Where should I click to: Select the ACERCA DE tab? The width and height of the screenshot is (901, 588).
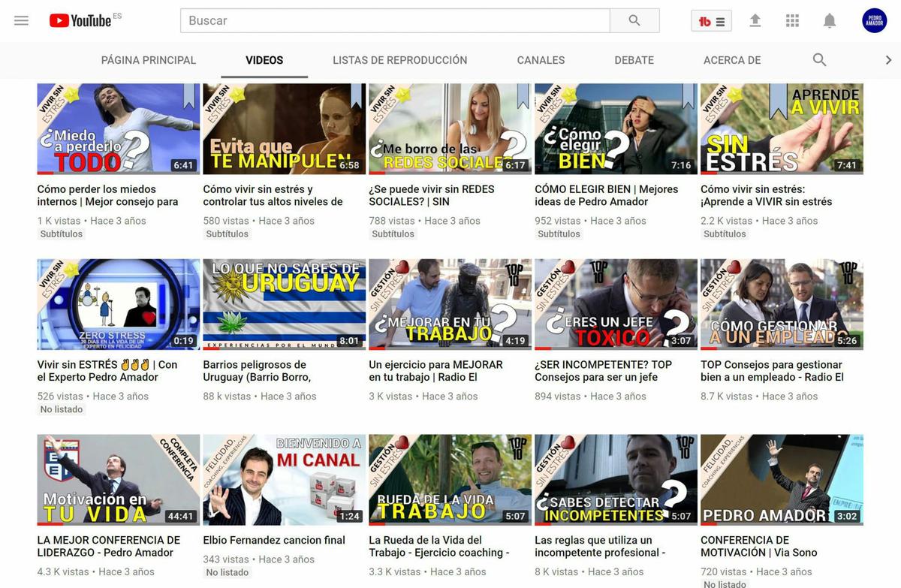(732, 59)
